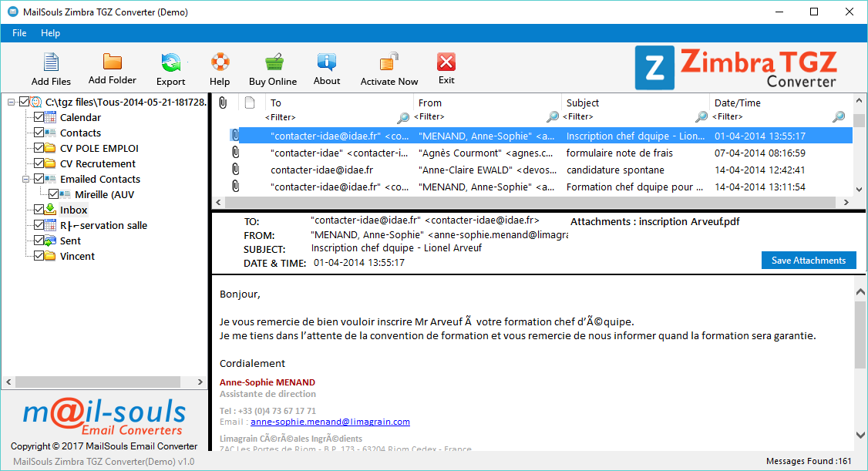Screen dimensions: 868x471
Task: Open Help from the toolbar icon
Action: click(x=220, y=66)
